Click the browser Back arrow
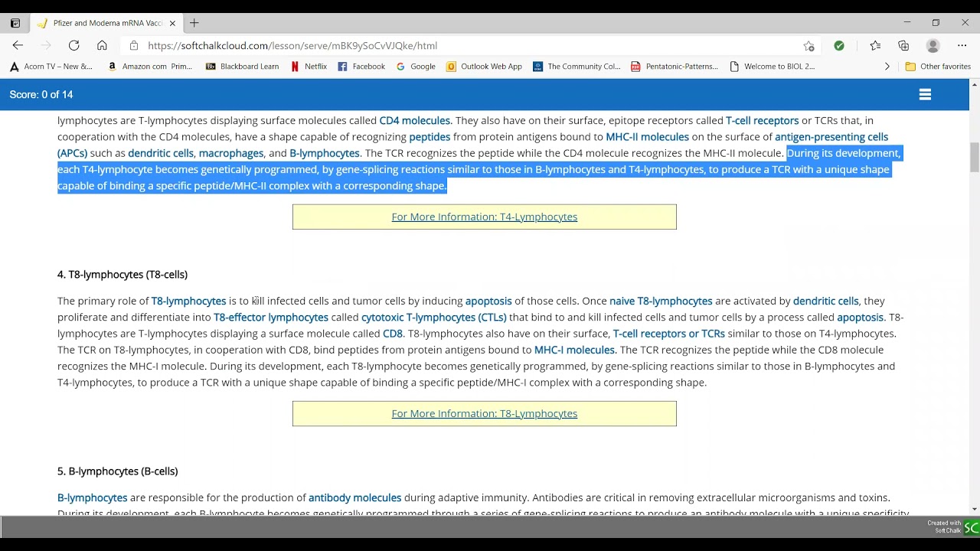This screenshot has width=980, height=551. [x=18, y=46]
